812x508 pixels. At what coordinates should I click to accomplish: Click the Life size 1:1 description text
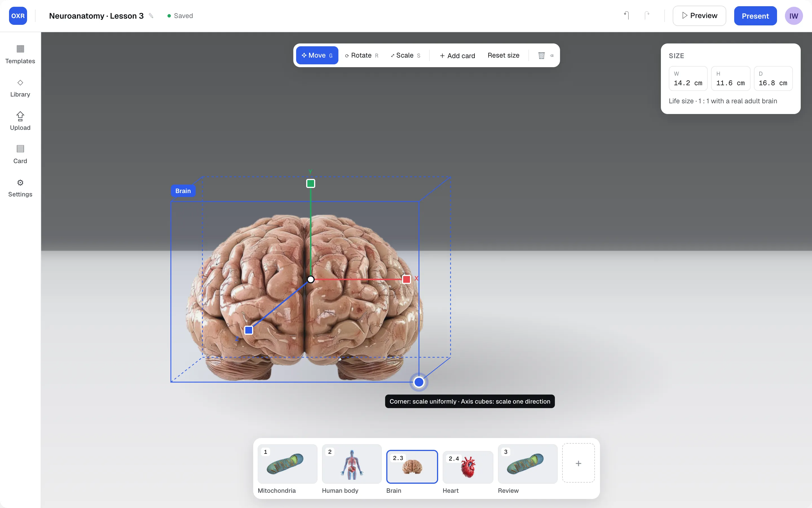(x=723, y=101)
